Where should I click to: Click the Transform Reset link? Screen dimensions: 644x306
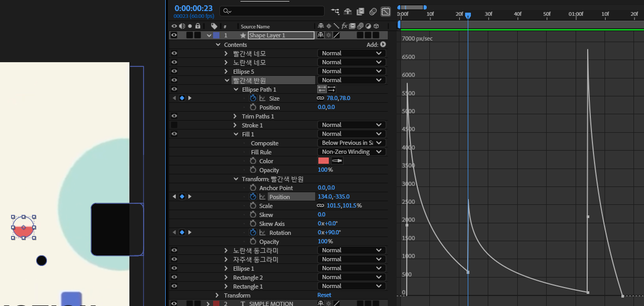(x=324, y=295)
